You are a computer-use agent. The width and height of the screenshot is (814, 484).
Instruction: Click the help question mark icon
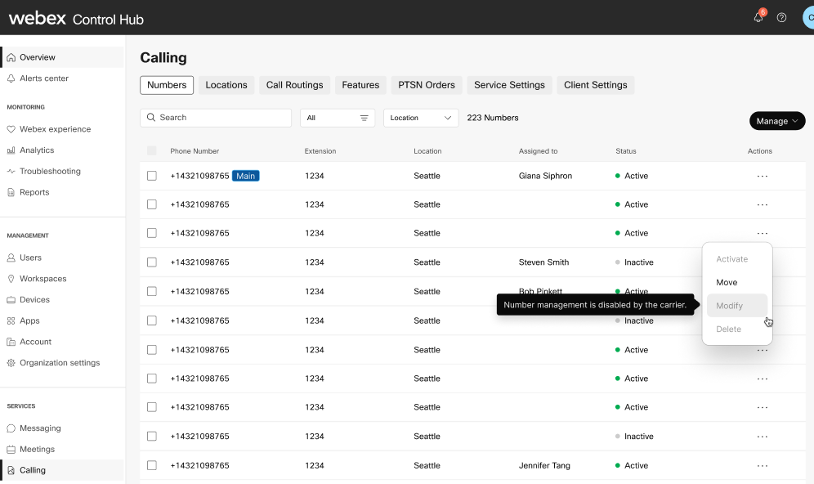pos(782,17)
